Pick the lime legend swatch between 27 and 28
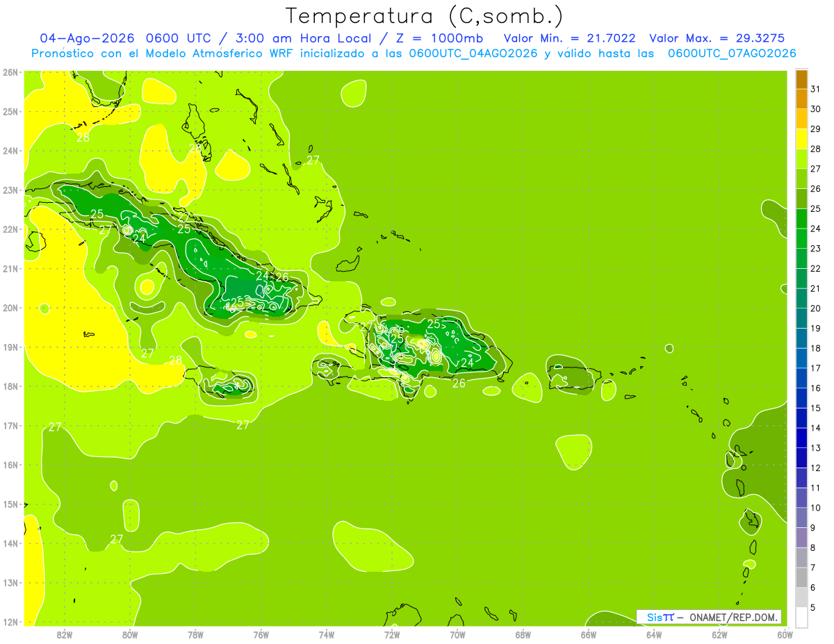Viewport: 834px width, 644px height. pos(801,159)
